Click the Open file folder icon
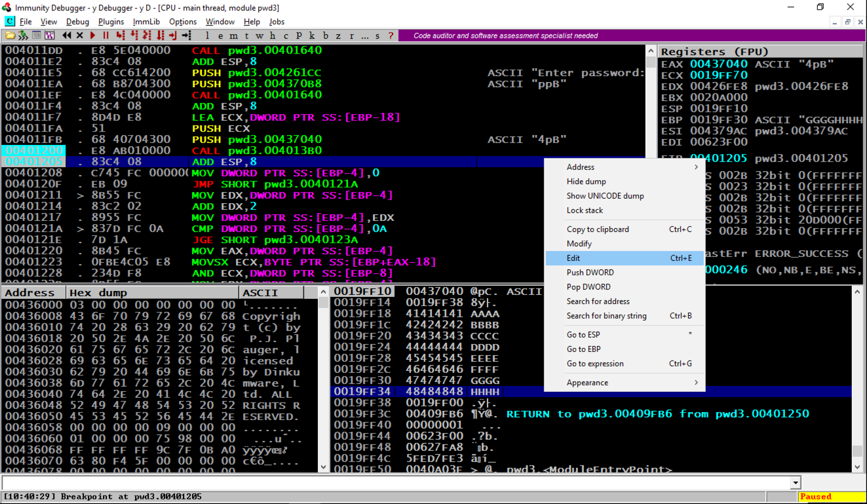The image size is (867, 504). pyautogui.click(x=10, y=35)
